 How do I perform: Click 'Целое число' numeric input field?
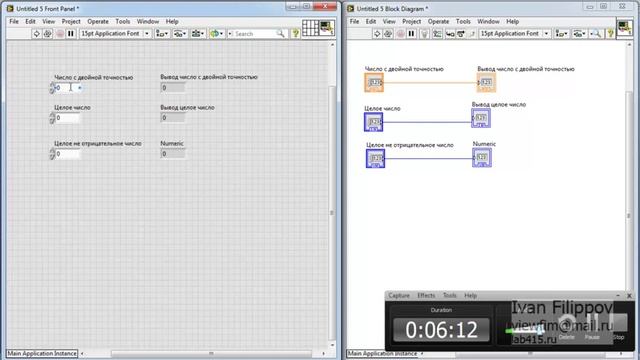67,118
